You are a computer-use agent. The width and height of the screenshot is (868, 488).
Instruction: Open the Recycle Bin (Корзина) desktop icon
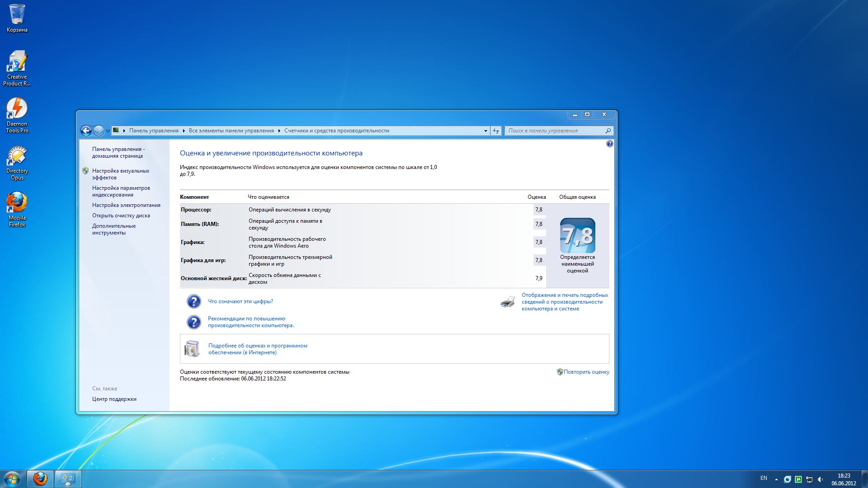coord(17,18)
